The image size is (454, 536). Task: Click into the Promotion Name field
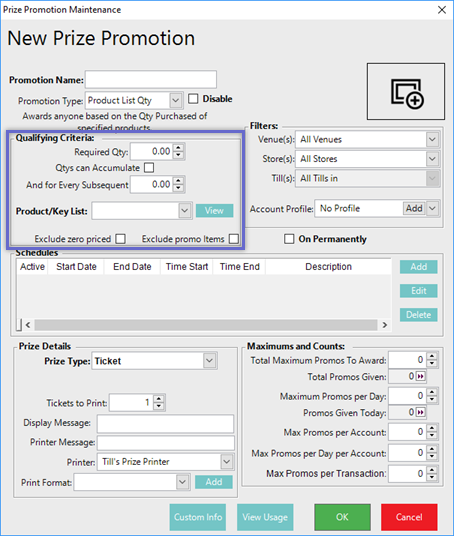(x=151, y=79)
